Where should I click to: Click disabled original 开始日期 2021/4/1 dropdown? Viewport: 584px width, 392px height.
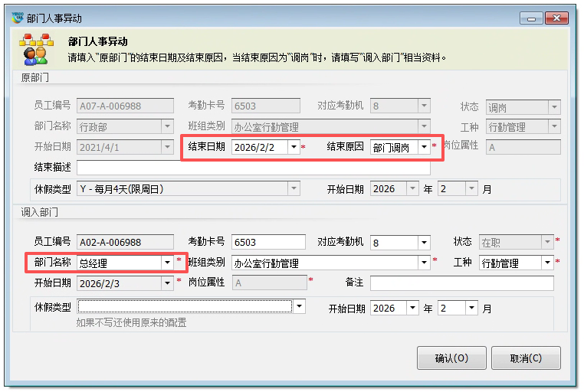[x=125, y=147]
